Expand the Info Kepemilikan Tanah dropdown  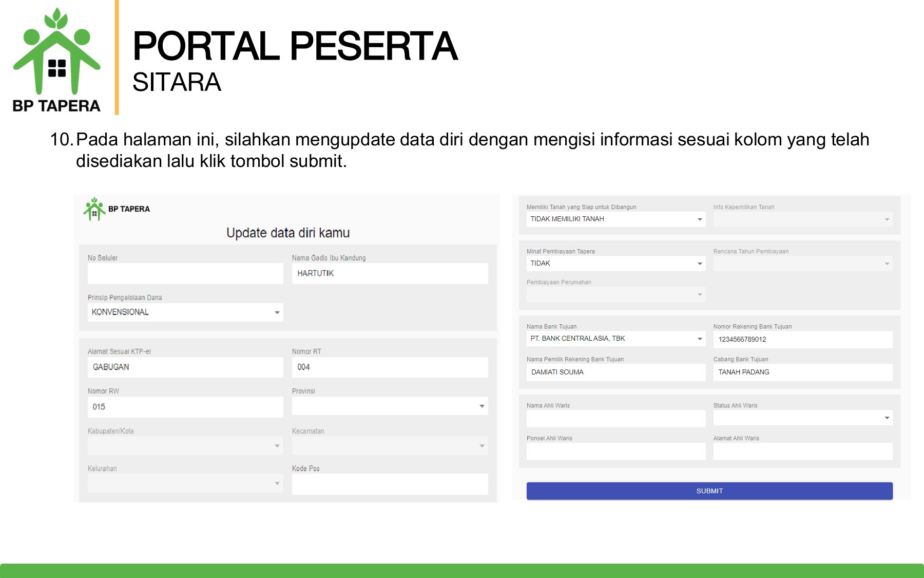(887, 219)
